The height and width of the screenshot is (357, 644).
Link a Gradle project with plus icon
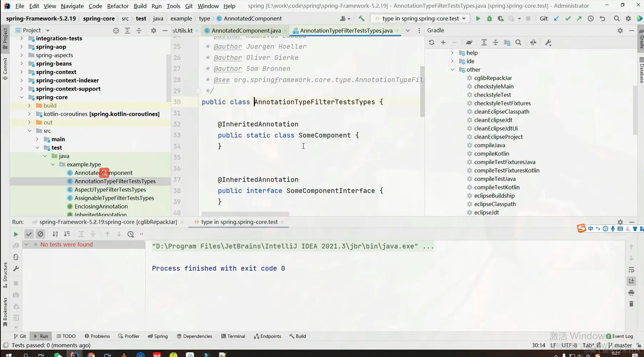point(443,42)
